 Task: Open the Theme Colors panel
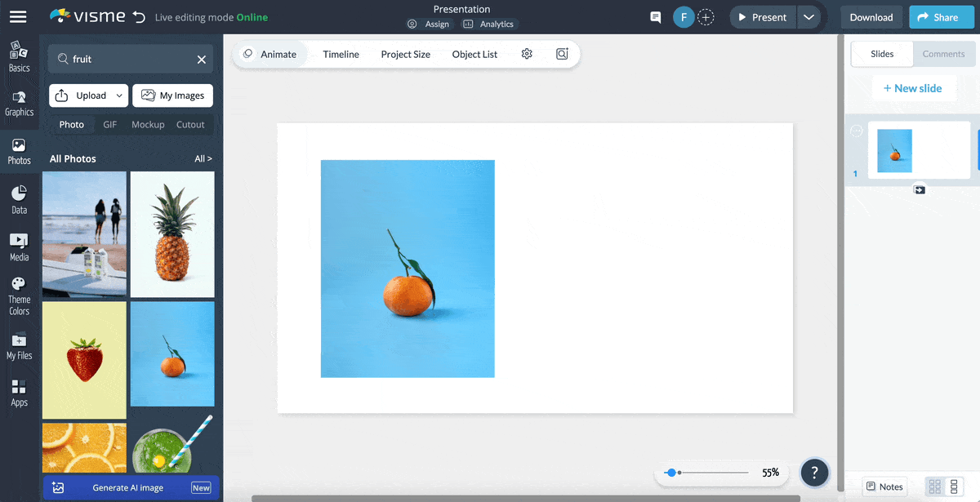pyautogui.click(x=19, y=293)
